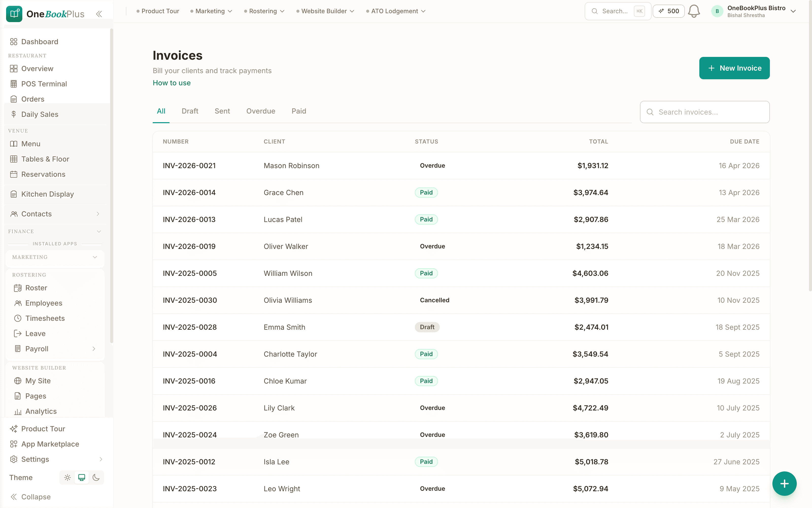Screen dimensions: 812x508
Task: Switch to the Paid tab
Action: point(299,111)
